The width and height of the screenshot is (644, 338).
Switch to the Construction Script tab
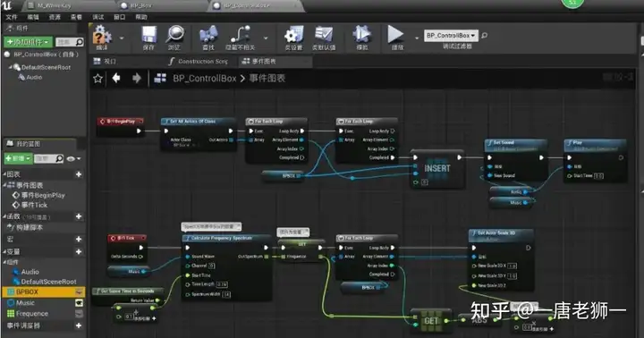199,61
